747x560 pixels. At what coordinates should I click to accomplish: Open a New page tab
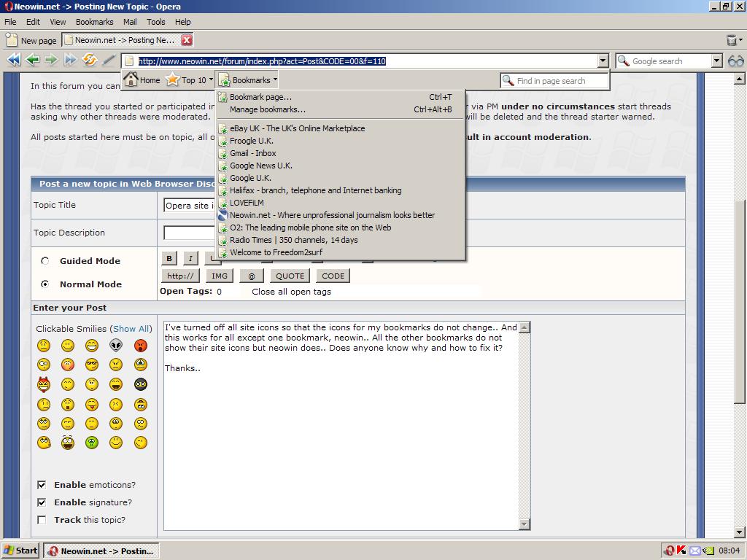(x=31, y=41)
